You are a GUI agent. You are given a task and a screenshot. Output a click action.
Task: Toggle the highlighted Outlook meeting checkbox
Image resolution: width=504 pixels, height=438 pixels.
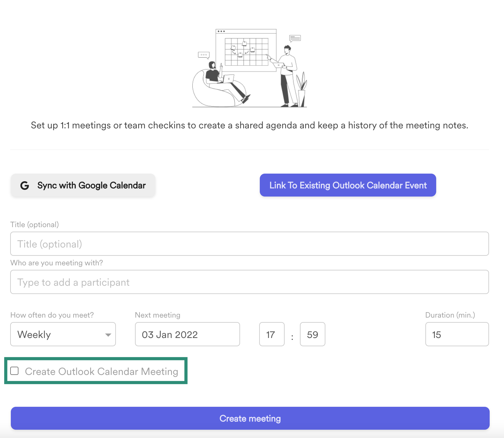[14, 371]
